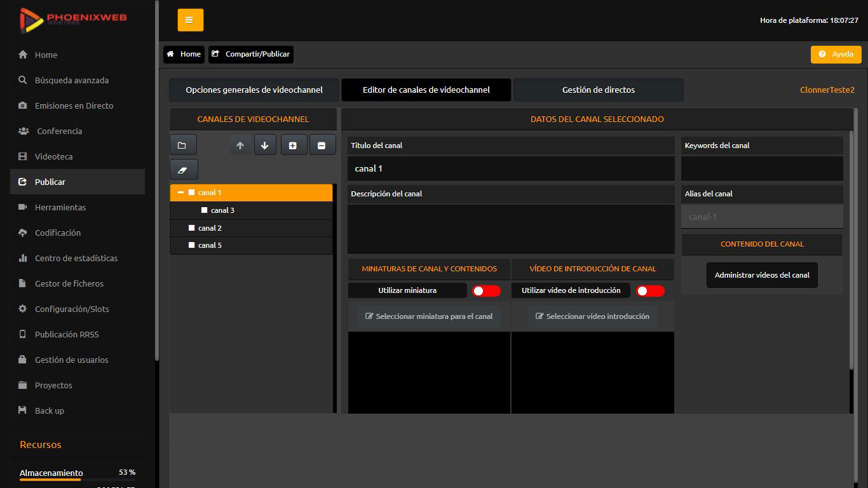Select canal 3 sub-channel row
Viewport: 868px width, 488px height.
[251, 210]
